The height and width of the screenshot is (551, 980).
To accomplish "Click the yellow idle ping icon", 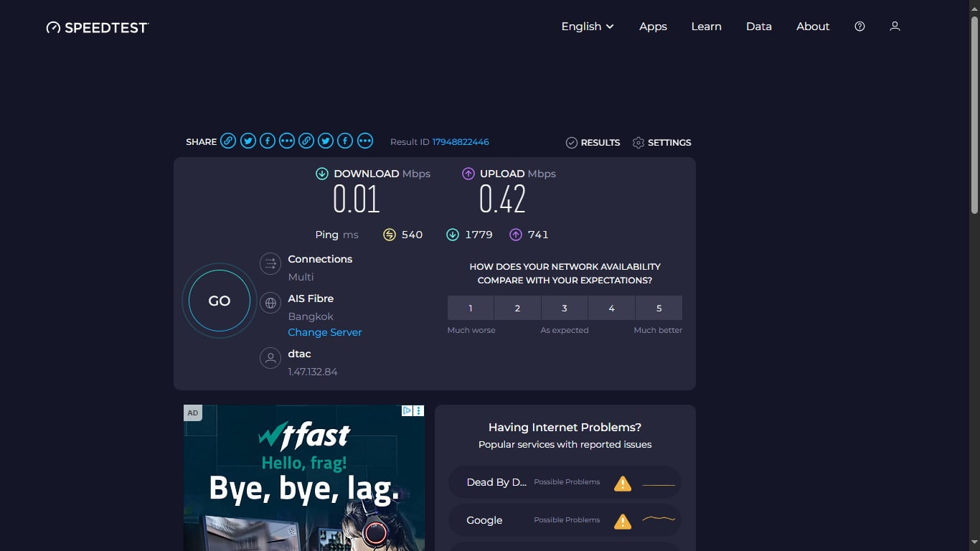I will tap(390, 235).
